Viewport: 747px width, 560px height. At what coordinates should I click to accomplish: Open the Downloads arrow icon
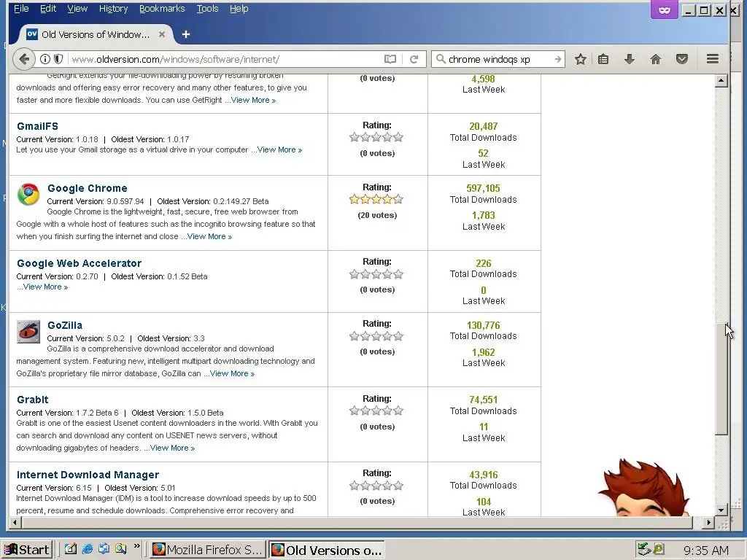click(630, 59)
